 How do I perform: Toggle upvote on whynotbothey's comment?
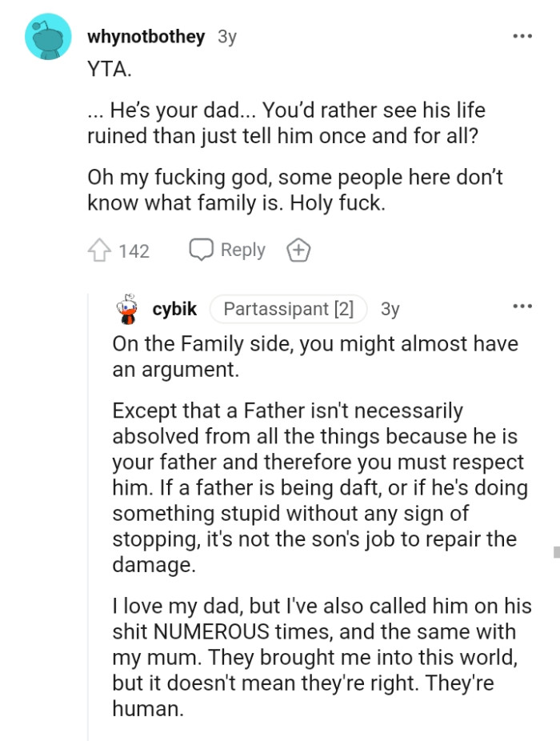click(100, 250)
